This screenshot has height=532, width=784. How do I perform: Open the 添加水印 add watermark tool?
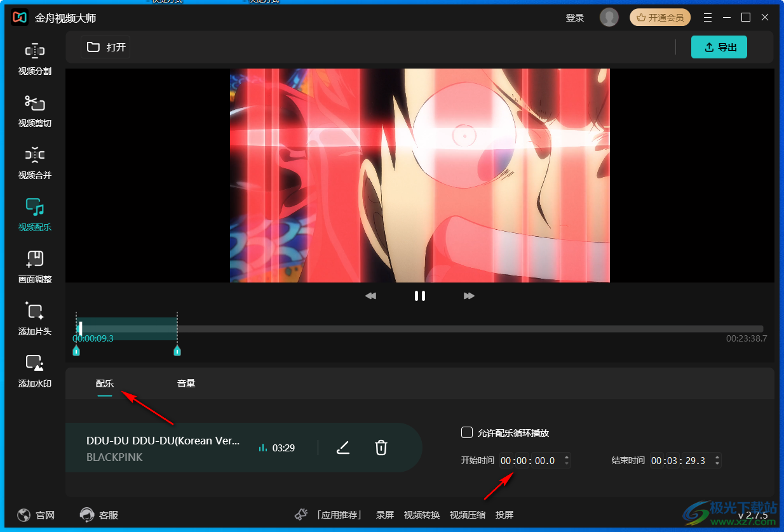coord(35,371)
